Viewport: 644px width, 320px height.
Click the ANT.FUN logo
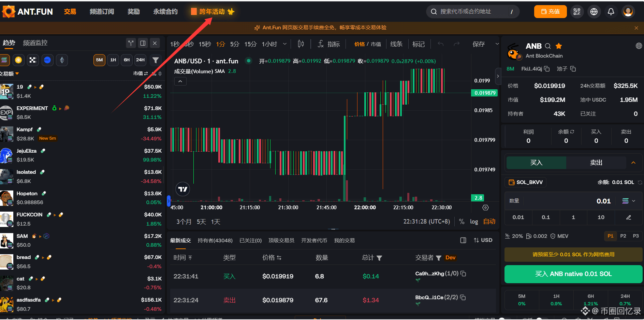[x=27, y=12]
